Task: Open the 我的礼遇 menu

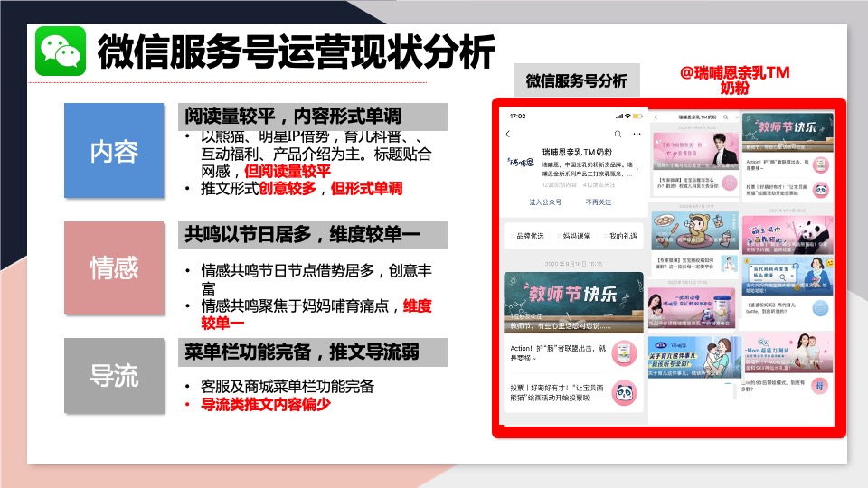Action: [x=623, y=236]
